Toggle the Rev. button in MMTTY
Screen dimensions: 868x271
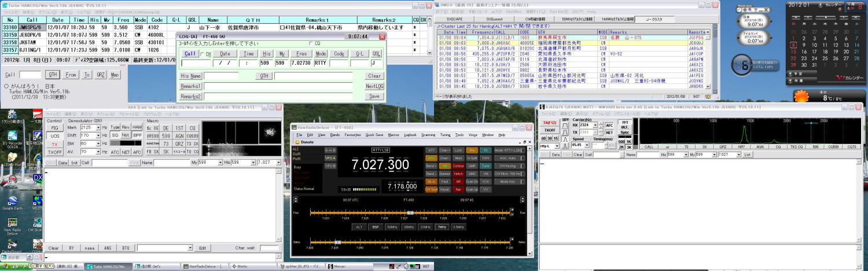point(126,127)
